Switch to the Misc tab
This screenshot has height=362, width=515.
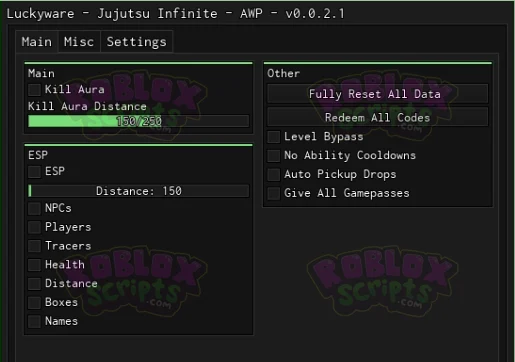(79, 42)
